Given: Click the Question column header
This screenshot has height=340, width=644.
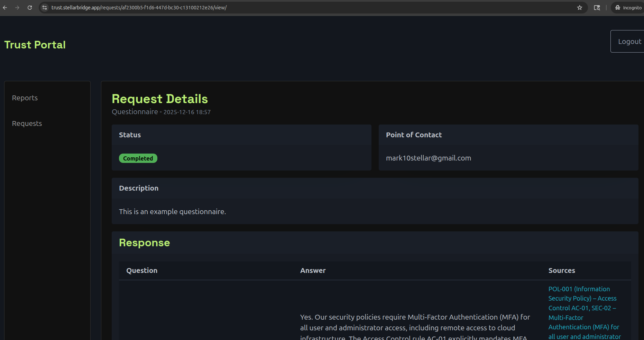Looking at the screenshot, I should [141, 270].
